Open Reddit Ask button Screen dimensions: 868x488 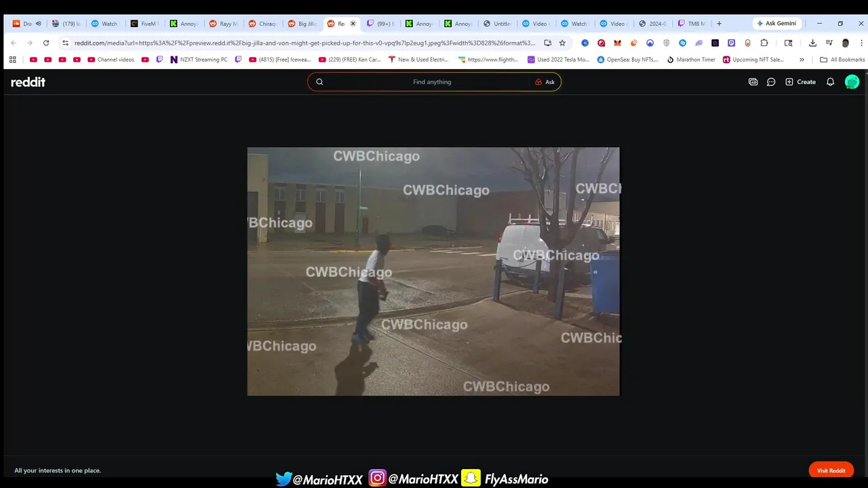[x=545, y=82]
